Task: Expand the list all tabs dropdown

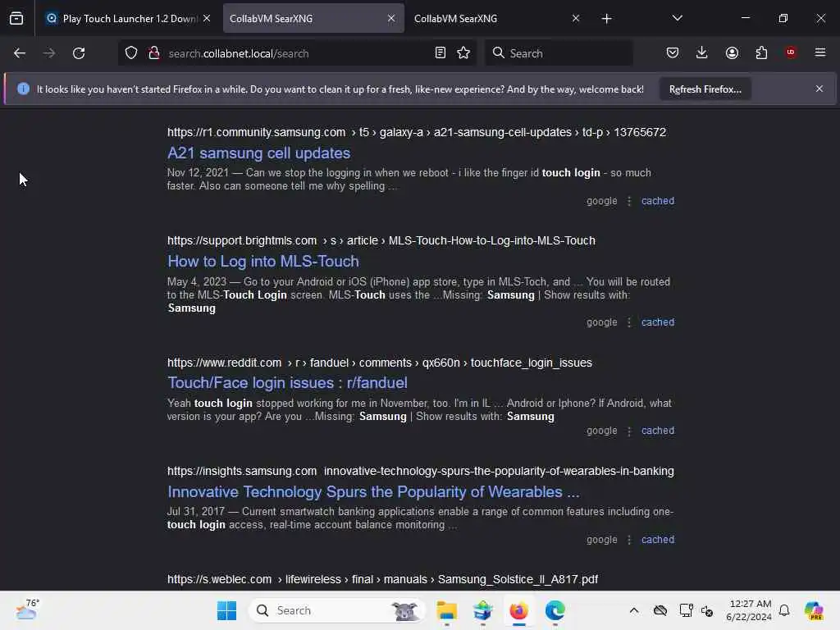Action: [x=677, y=18]
